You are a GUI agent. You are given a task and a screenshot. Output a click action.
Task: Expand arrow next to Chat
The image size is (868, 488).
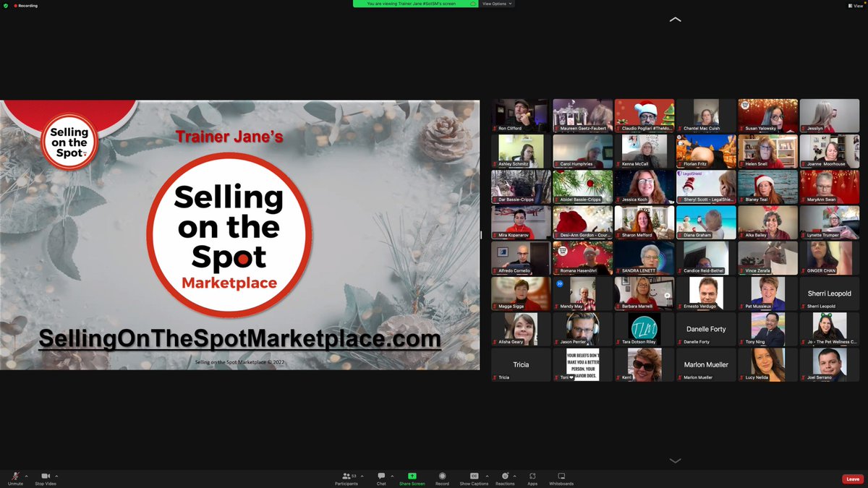[392, 476]
